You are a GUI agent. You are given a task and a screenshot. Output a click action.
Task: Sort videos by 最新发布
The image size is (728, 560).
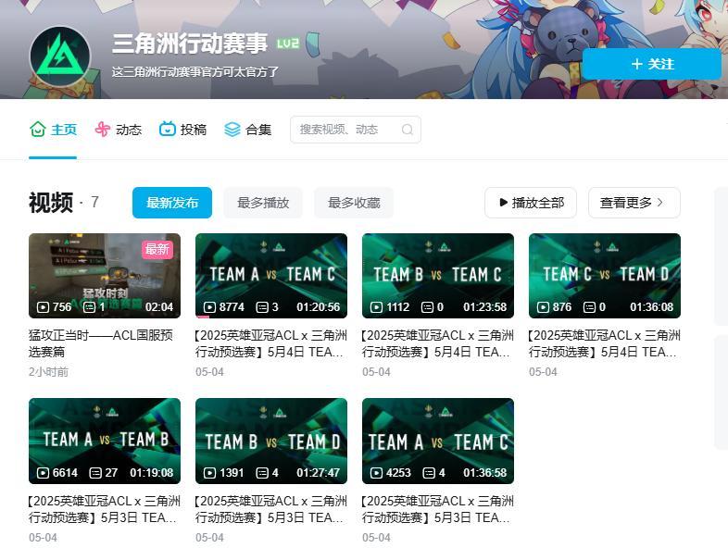[x=171, y=203]
